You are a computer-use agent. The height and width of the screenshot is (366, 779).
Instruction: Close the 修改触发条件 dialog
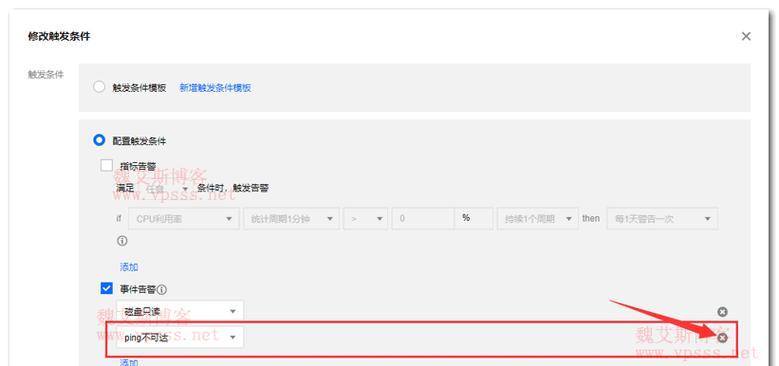(746, 36)
